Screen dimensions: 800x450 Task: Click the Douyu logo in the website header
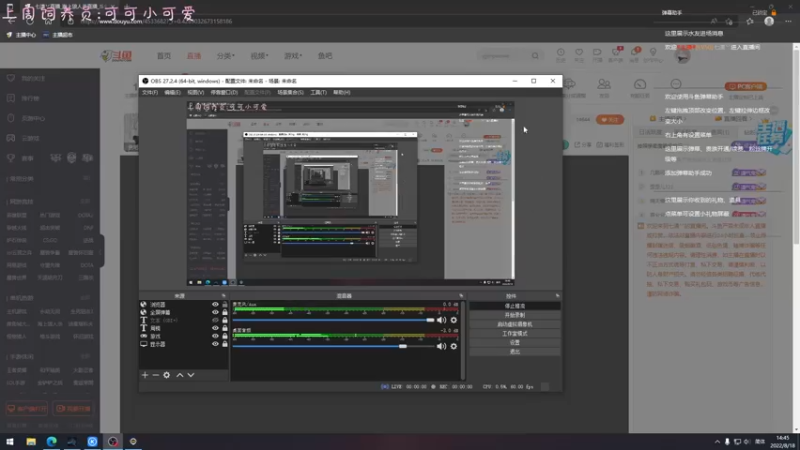coord(117,56)
